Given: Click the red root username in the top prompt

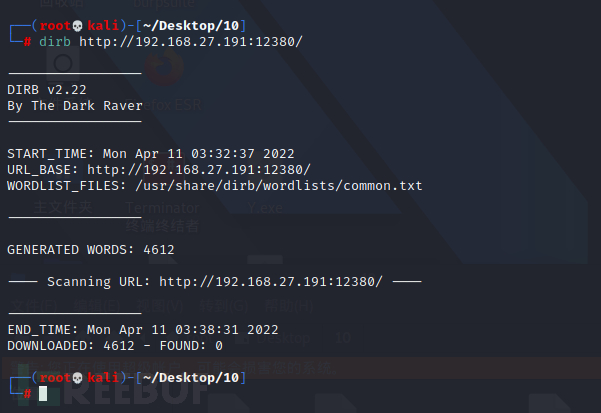Looking at the screenshot, I should [54, 24].
